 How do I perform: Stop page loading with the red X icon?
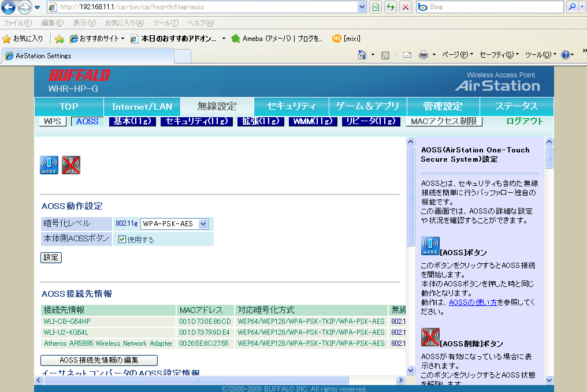point(406,7)
